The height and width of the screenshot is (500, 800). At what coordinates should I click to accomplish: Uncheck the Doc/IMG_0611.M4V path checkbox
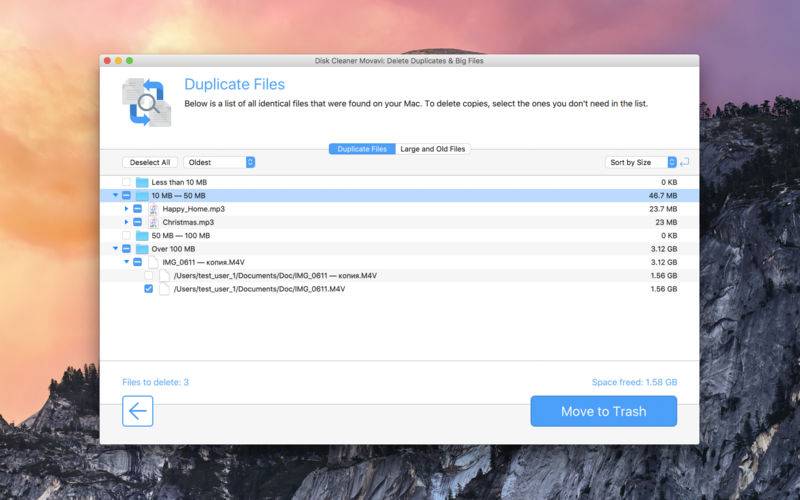[148, 289]
